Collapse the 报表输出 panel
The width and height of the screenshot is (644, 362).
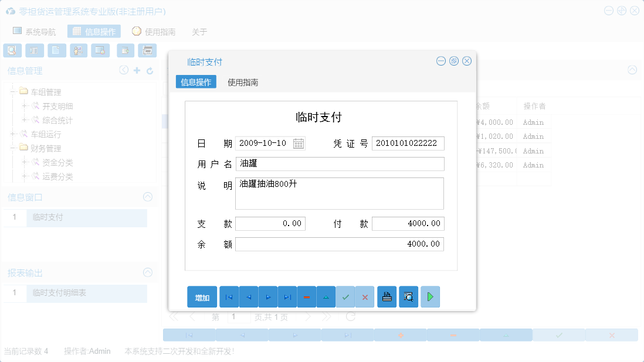click(147, 272)
